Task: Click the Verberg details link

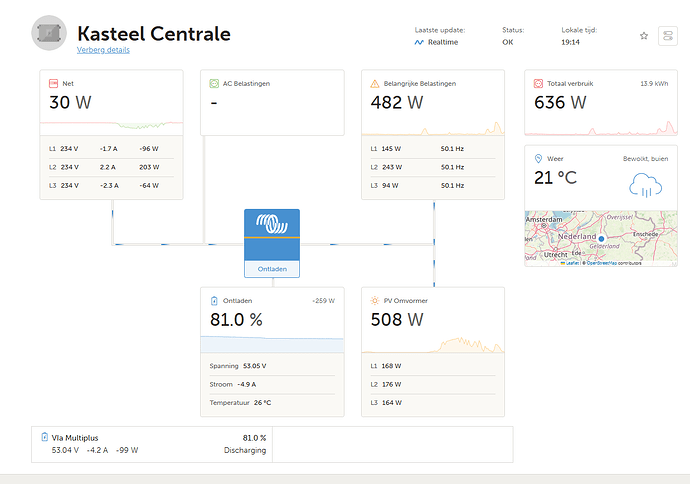Action: [x=103, y=50]
